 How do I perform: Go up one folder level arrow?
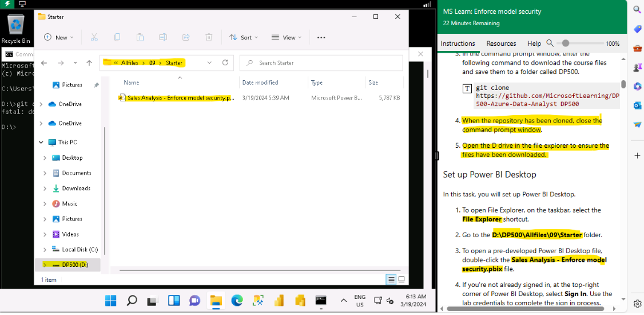89,63
